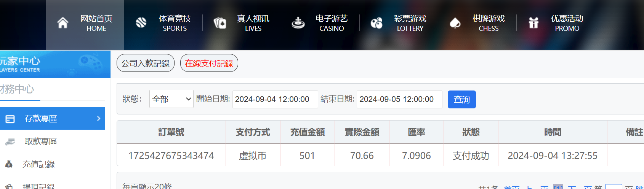Expand the 存款專區 chevron arrow

(x=99, y=118)
